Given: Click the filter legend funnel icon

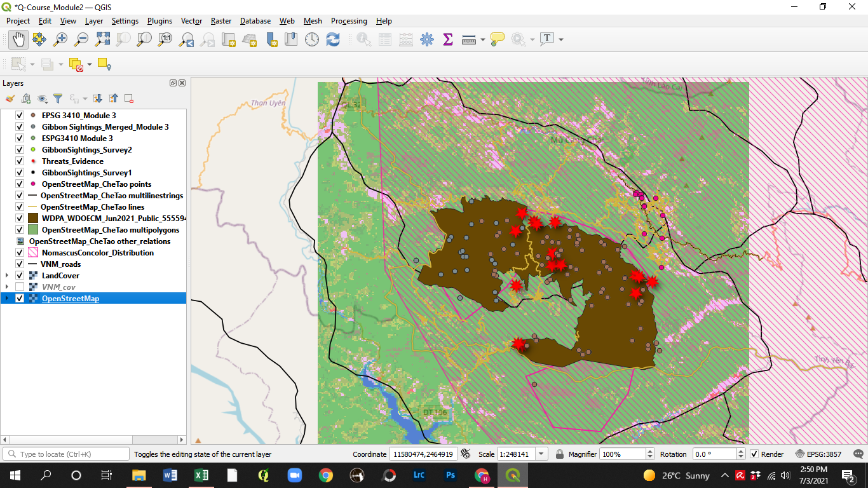Looking at the screenshot, I should tap(58, 98).
